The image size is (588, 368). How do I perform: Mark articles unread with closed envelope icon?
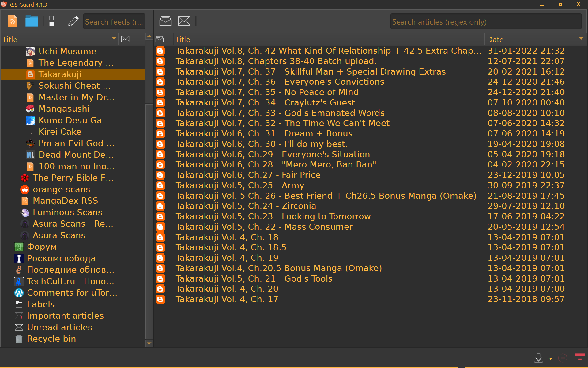tap(184, 21)
